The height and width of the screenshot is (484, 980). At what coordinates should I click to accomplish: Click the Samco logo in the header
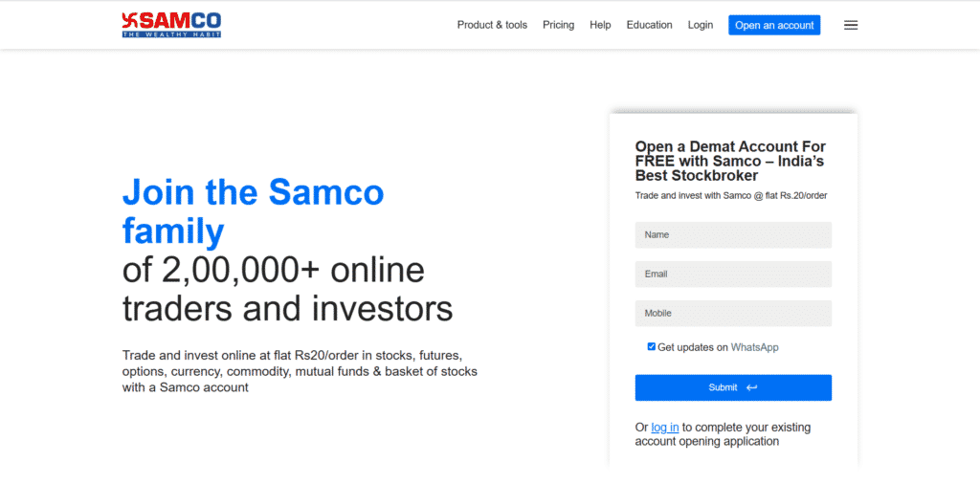click(x=171, y=25)
